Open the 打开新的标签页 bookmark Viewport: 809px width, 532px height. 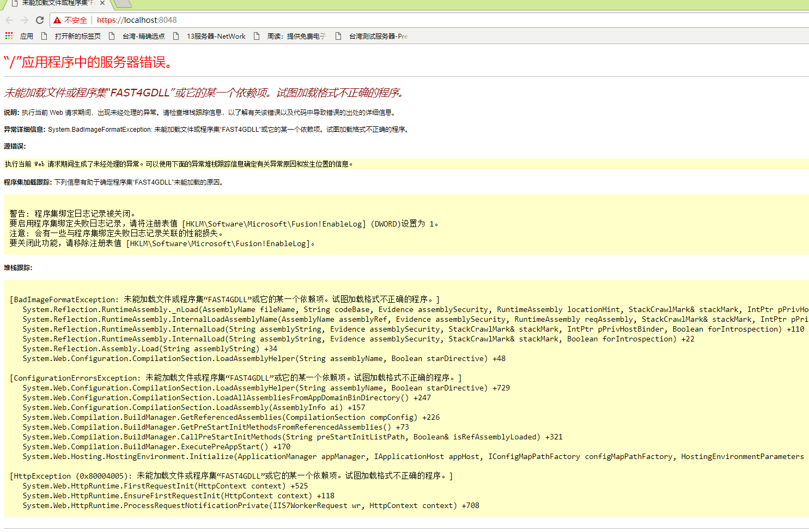point(78,36)
